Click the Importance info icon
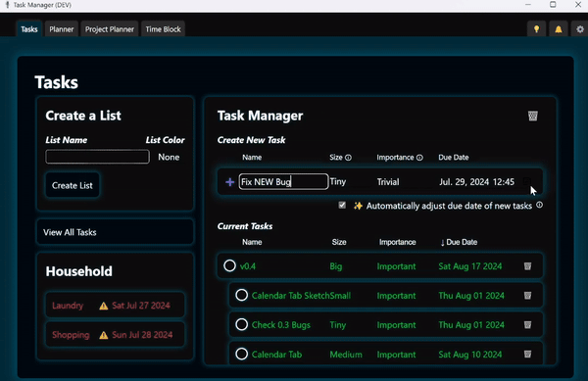Viewport: 588px width, 381px height. (x=419, y=158)
